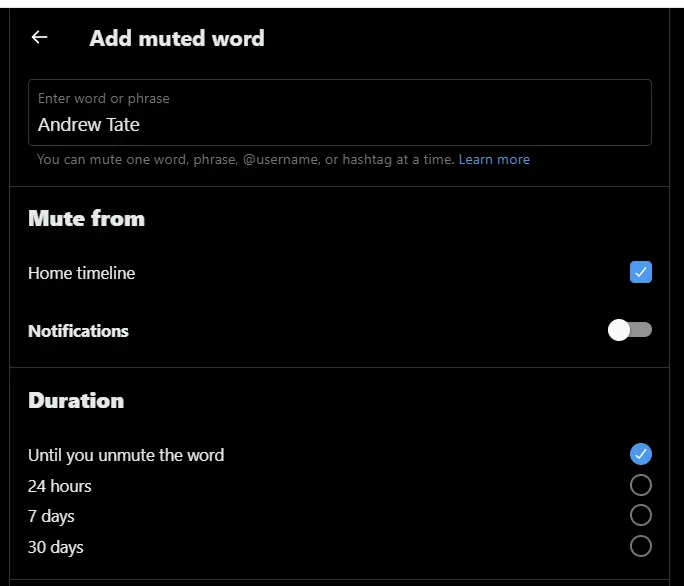The height and width of the screenshot is (586, 684).
Task: Go back using the arrow icon
Action: tap(39, 38)
